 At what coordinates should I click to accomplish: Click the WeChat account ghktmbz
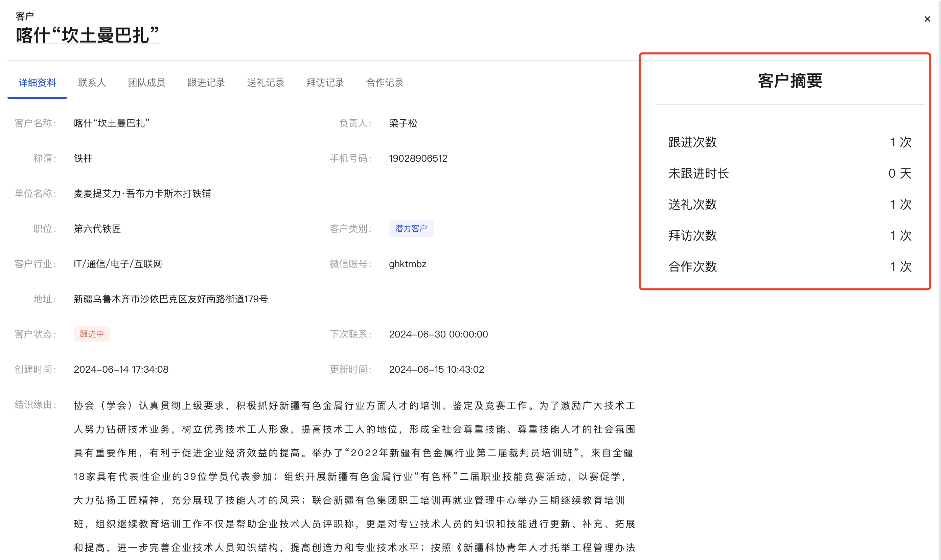pyautogui.click(x=407, y=264)
